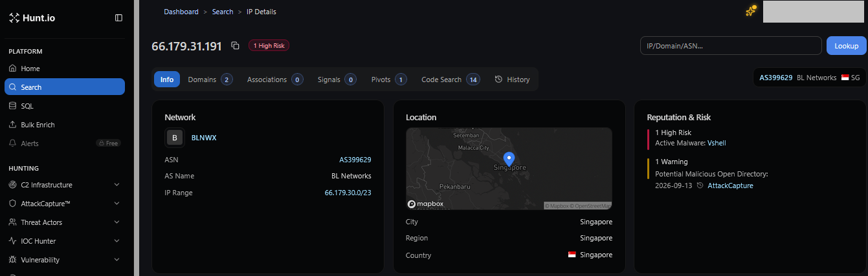
Task: Open the AS399629 link in Network card
Action: pyautogui.click(x=355, y=160)
